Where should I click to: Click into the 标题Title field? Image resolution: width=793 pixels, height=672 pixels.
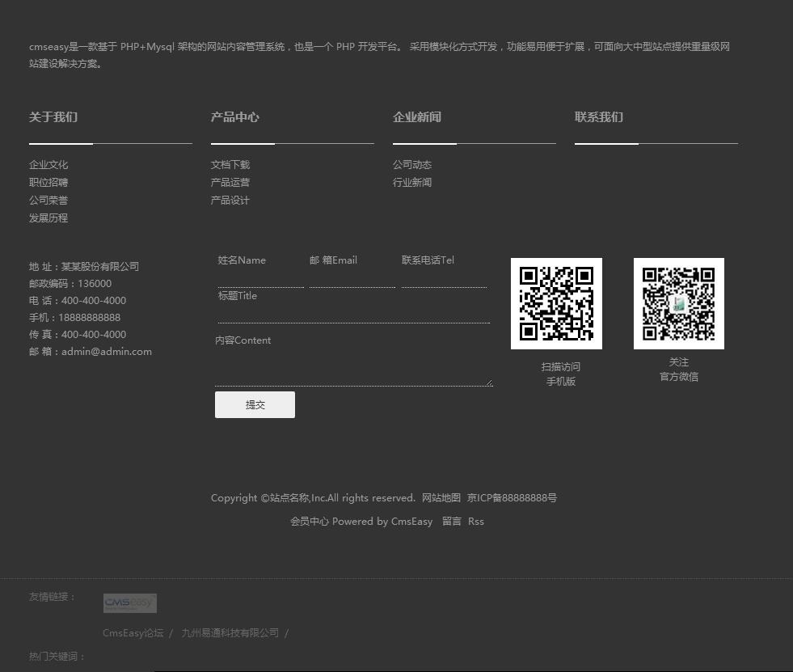[353, 313]
